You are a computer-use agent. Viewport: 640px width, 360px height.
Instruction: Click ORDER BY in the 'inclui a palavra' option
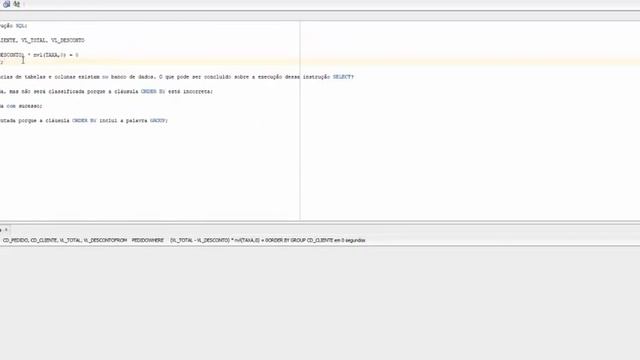84,121
